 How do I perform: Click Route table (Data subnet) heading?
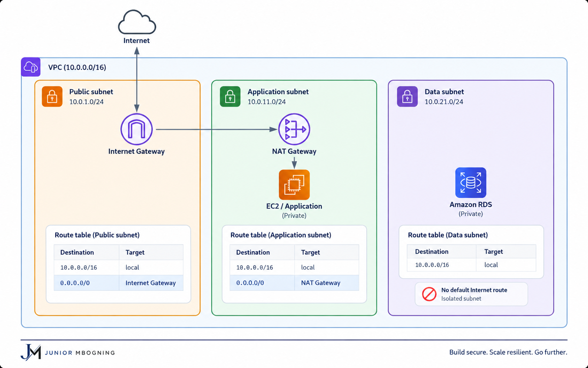pyautogui.click(x=448, y=235)
